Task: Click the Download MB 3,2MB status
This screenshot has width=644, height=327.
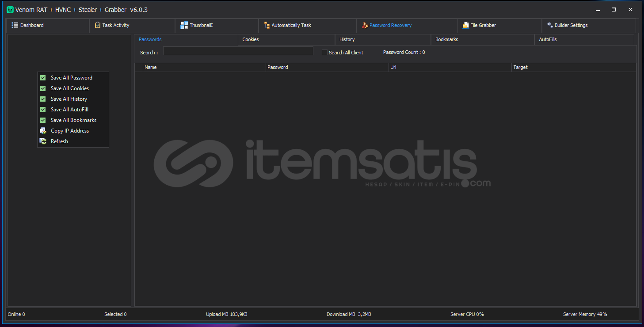Action: pos(349,314)
